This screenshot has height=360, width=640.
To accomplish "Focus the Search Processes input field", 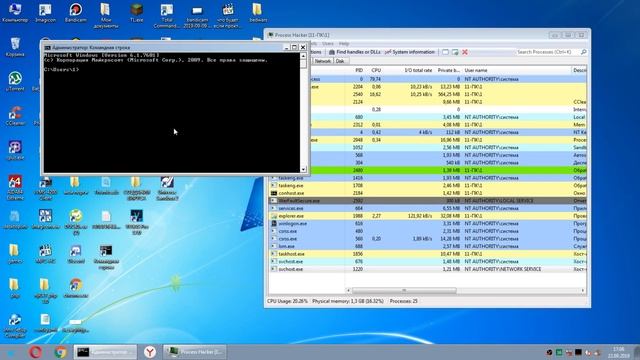I will (x=547, y=52).
